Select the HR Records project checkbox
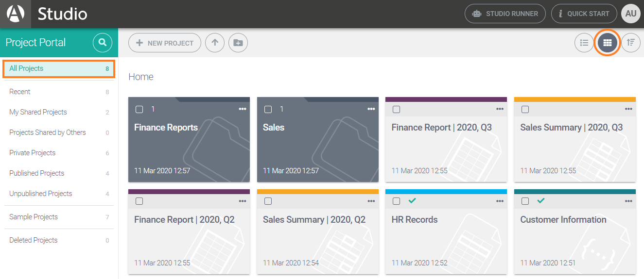The height and width of the screenshot is (279, 644). tap(397, 201)
